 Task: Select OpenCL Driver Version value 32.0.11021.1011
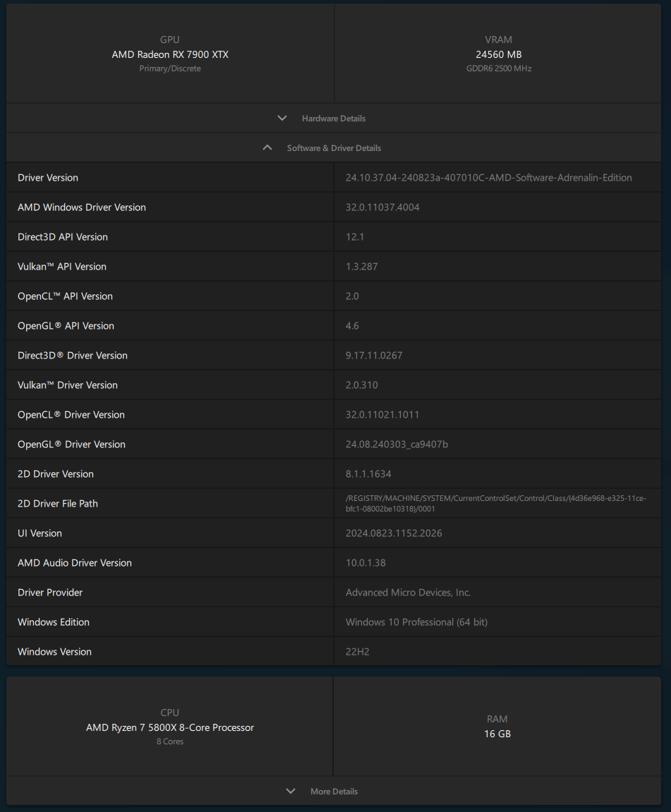pos(382,414)
